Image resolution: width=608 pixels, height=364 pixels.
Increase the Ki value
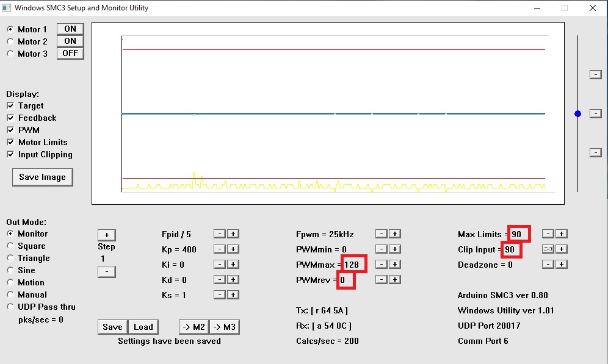pyautogui.click(x=233, y=264)
